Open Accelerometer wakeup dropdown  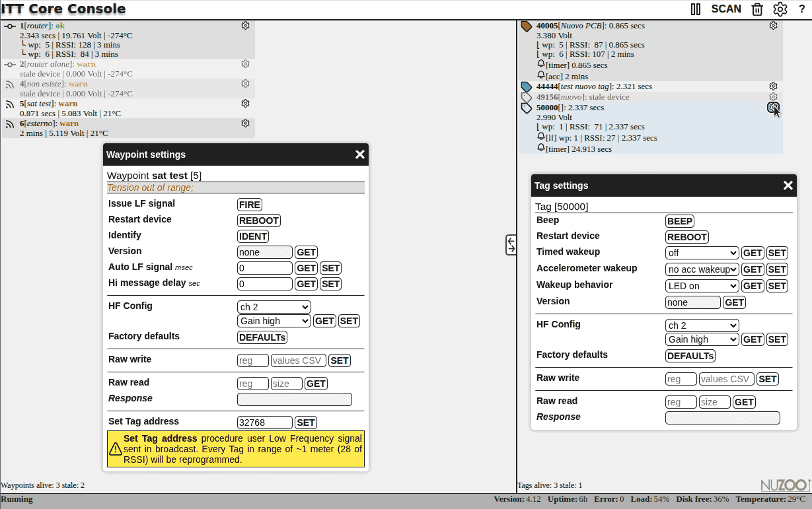[702, 269]
